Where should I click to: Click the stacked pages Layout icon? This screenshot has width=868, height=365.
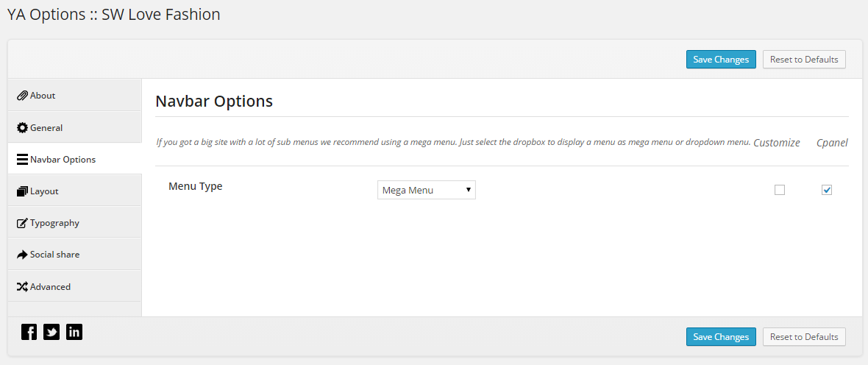(x=22, y=191)
